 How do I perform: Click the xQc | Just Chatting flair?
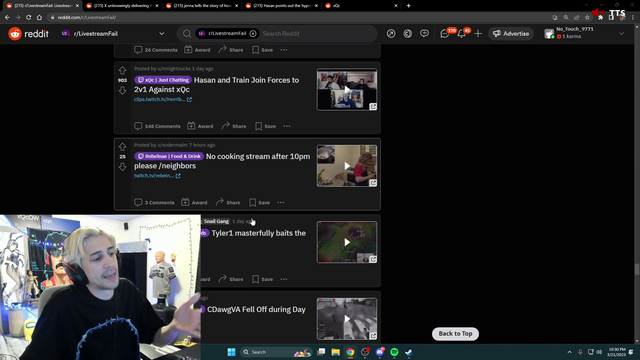(x=163, y=80)
